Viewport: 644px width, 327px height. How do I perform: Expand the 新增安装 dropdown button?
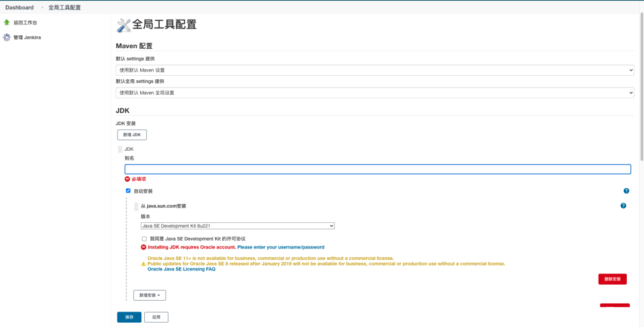150,295
